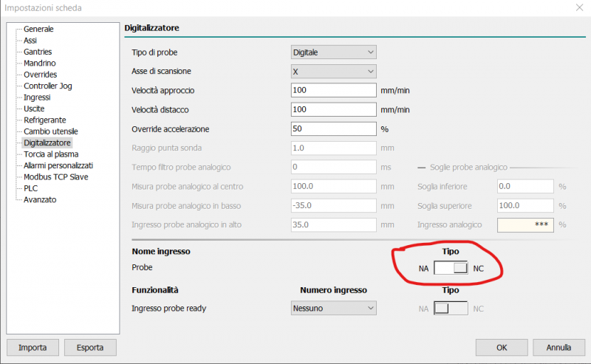
Task: Confirm settings with the OK button
Action: (x=501, y=347)
